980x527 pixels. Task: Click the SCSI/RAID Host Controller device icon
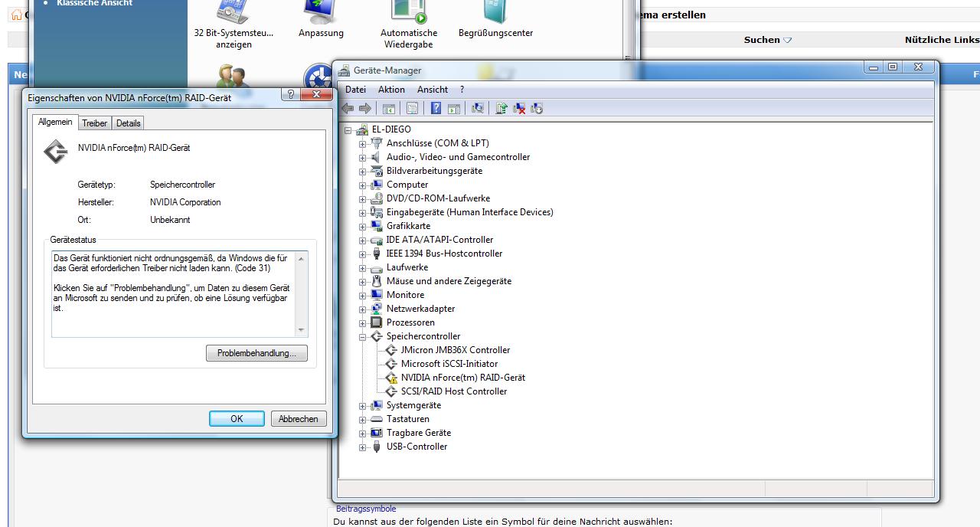tap(391, 391)
